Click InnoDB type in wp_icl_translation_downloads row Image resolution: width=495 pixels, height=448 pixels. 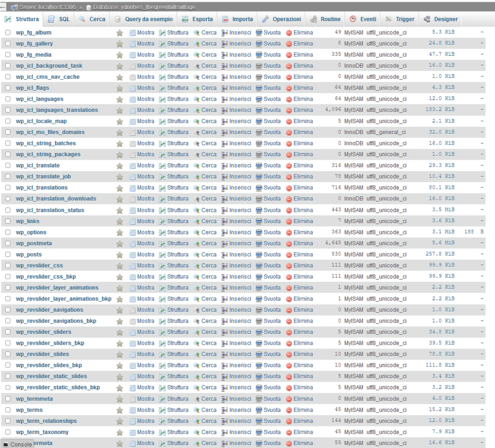[x=353, y=198]
